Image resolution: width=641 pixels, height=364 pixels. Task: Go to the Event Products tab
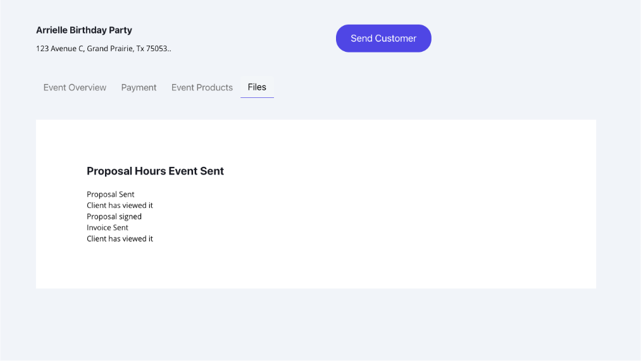pos(202,88)
